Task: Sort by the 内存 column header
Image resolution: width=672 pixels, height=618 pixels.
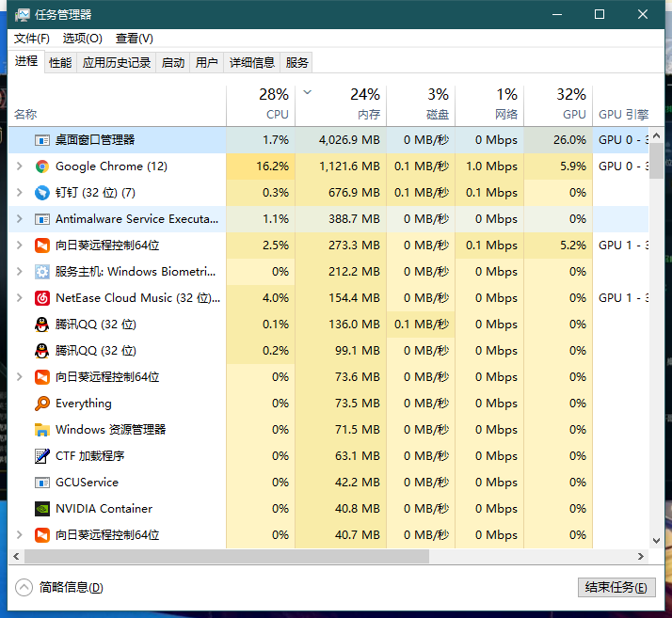Action: (x=341, y=104)
